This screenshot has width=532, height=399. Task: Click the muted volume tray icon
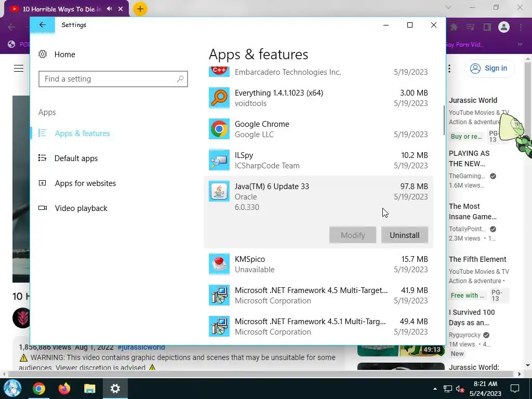460,389
